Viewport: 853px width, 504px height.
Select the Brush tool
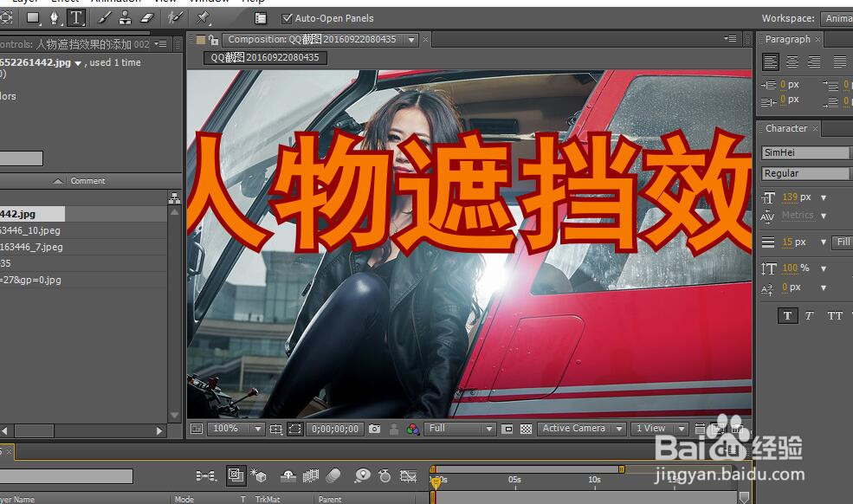coord(105,18)
